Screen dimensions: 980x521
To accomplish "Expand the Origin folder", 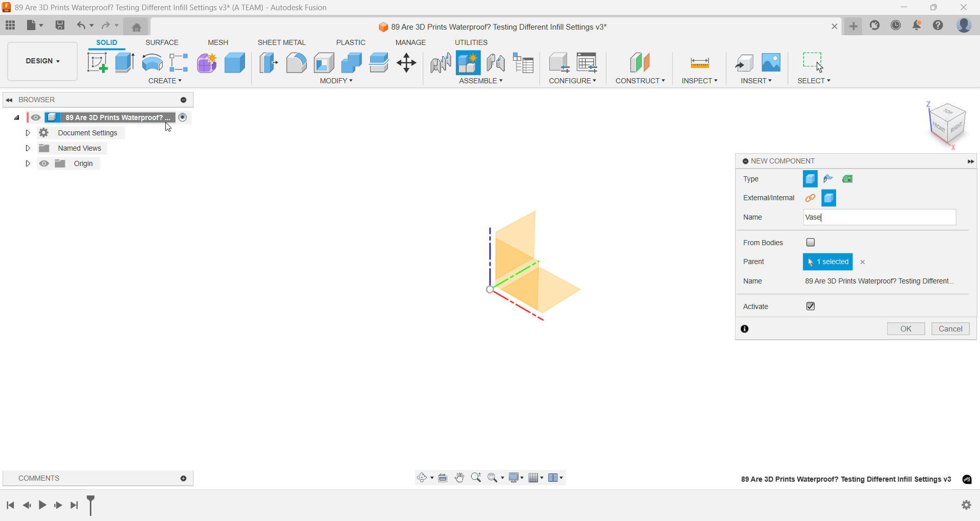I will [28, 163].
